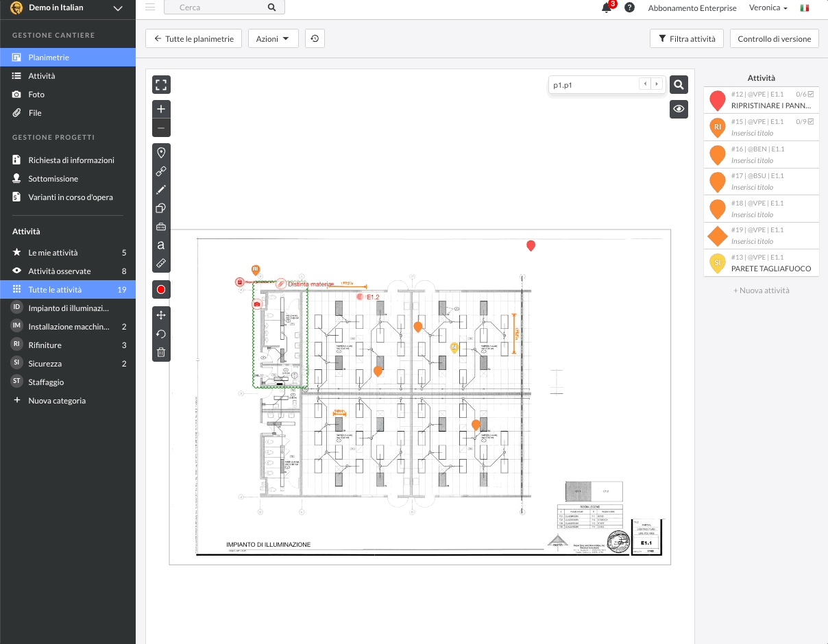Toggle annotation visibility with eye icon
The height and width of the screenshot is (644, 828).
click(x=679, y=109)
